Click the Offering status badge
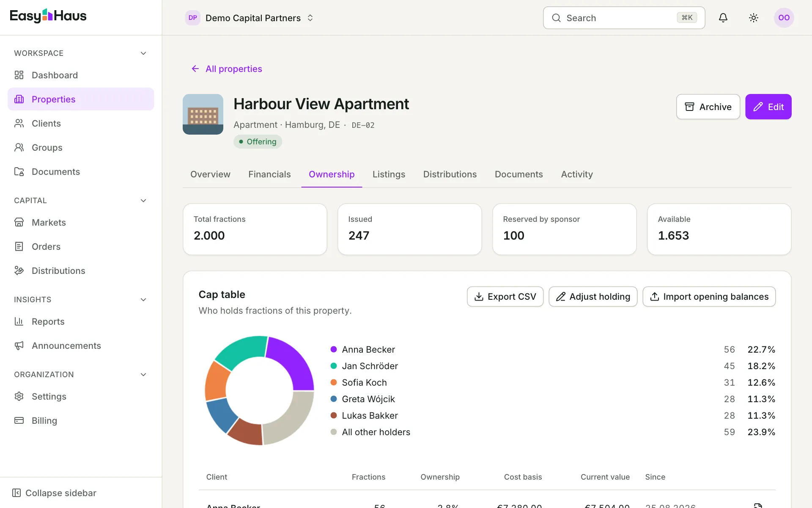Viewport: 812px width, 508px height. [258, 141]
